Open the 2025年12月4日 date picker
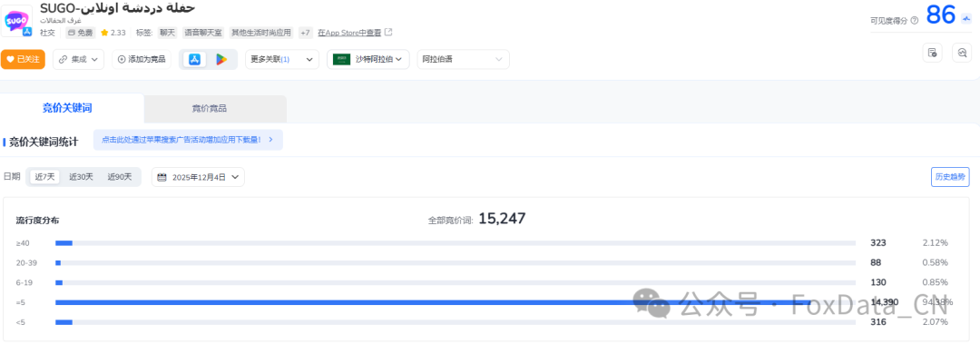The height and width of the screenshot is (344, 980). (198, 177)
